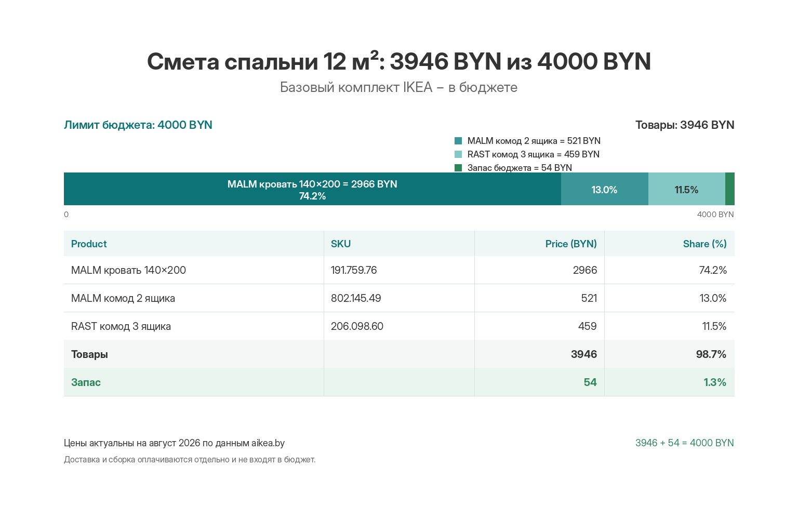Click the SKU column header
798x532 pixels.
coord(399,244)
